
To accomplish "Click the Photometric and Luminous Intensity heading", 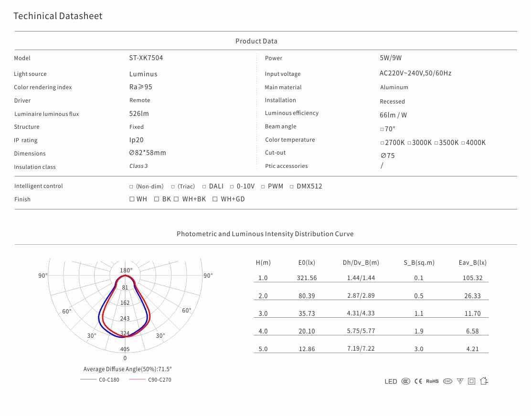I will 265,234.
